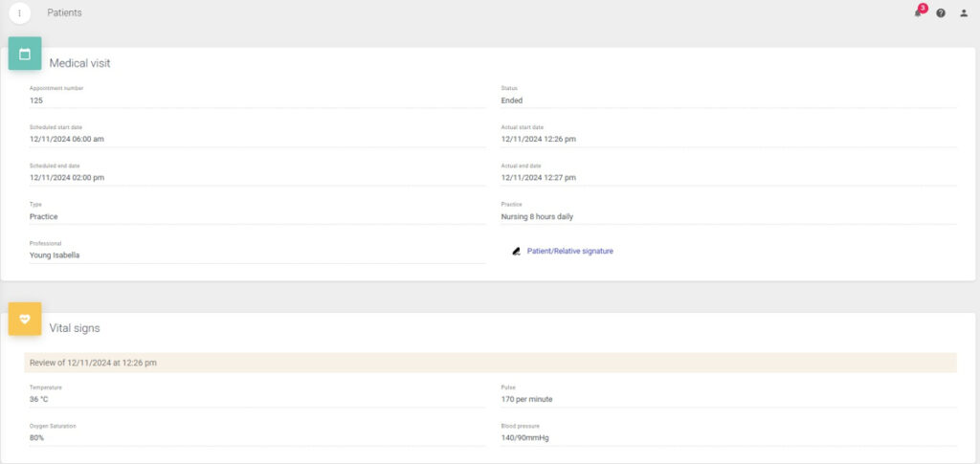Open the three-dot main menu button
Screen dimensions: 980x464
coord(19,13)
